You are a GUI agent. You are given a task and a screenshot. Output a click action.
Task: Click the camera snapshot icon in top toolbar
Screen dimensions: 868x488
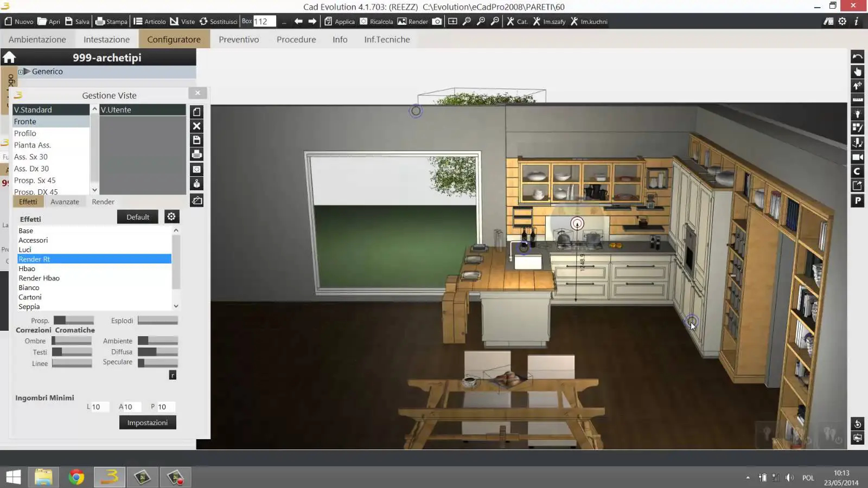click(437, 22)
